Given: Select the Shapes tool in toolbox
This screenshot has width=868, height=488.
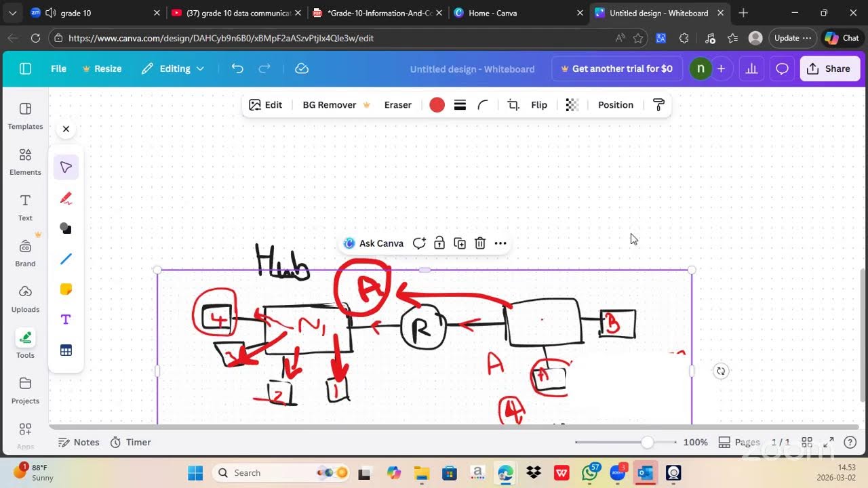Looking at the screenshot, I should [66, 228].
